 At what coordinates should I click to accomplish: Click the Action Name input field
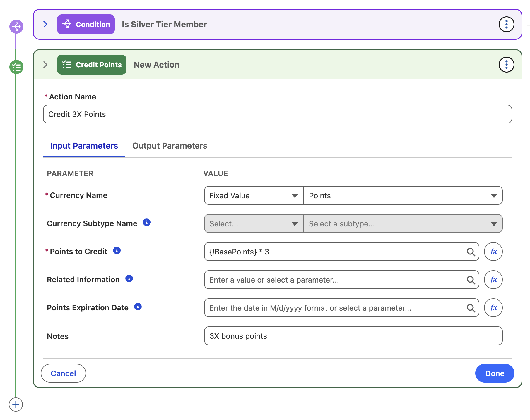[277, 114]
